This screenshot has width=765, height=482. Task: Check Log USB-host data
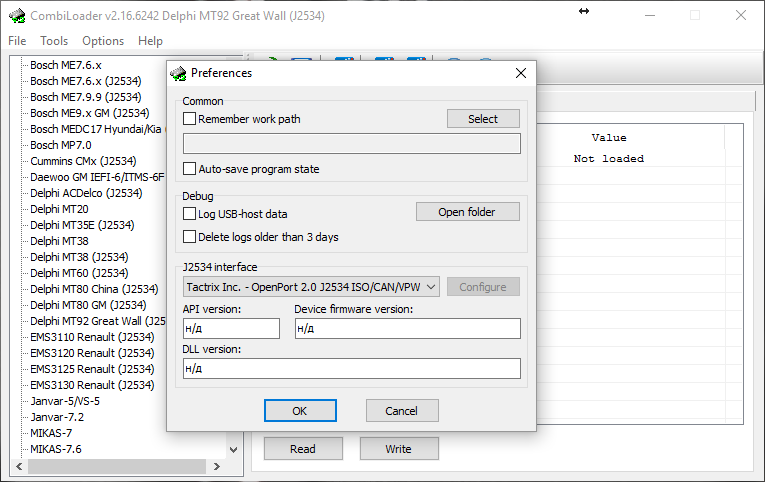click(x=190, y=214)
